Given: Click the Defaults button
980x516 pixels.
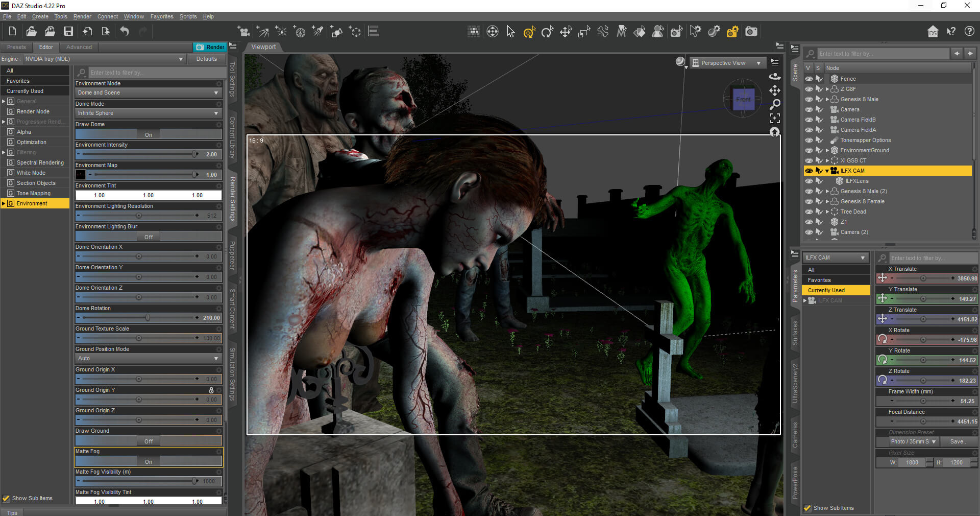Looking at the screenshot, I should (207, 59).
